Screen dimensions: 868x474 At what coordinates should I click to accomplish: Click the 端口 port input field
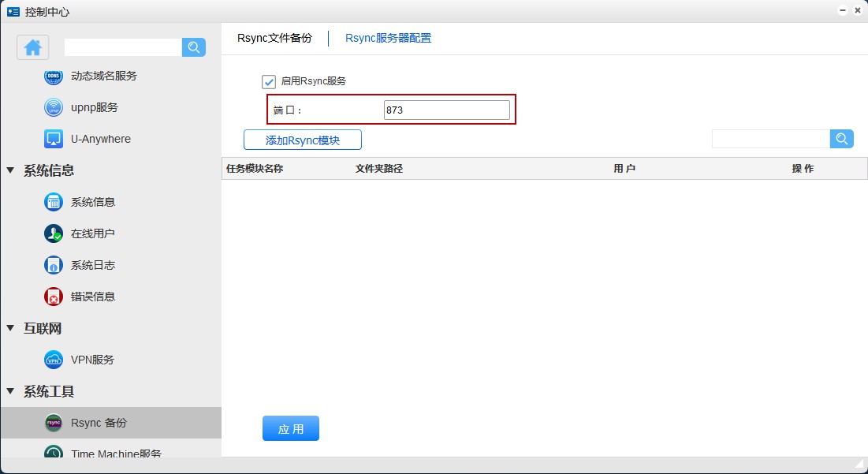tap(446, 110)
